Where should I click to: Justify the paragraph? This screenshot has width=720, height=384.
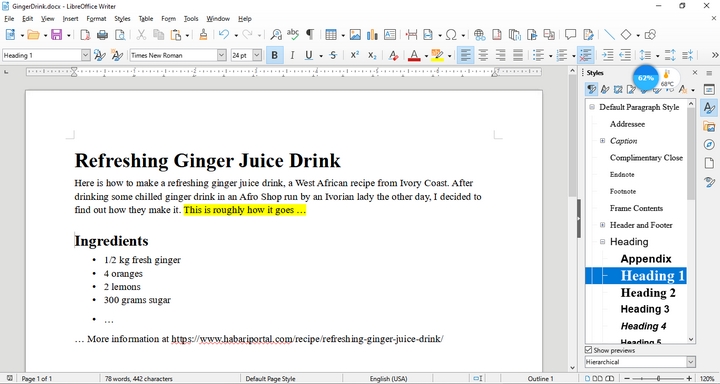click(x=518, y=56)
